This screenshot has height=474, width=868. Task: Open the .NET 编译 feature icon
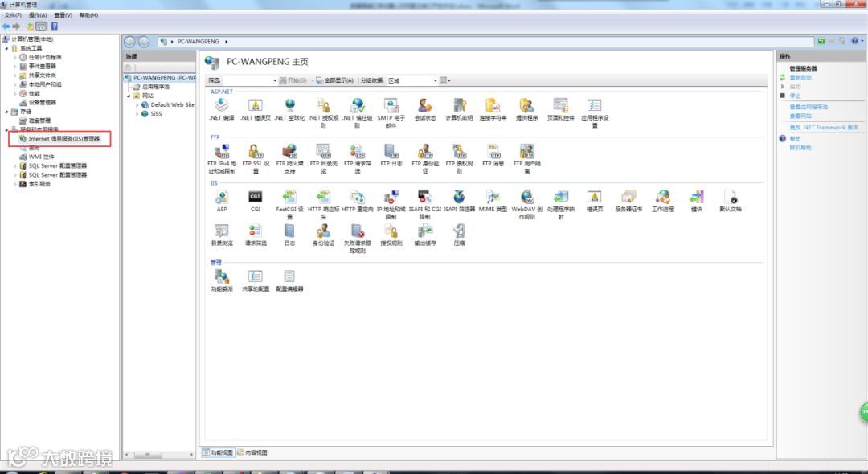(x=222, y=105)
